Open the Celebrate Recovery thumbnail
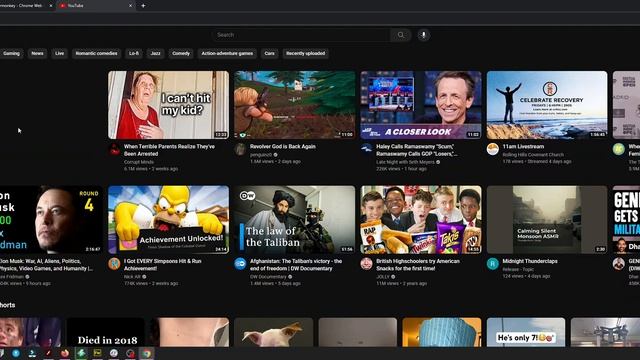 pos(547,105)
